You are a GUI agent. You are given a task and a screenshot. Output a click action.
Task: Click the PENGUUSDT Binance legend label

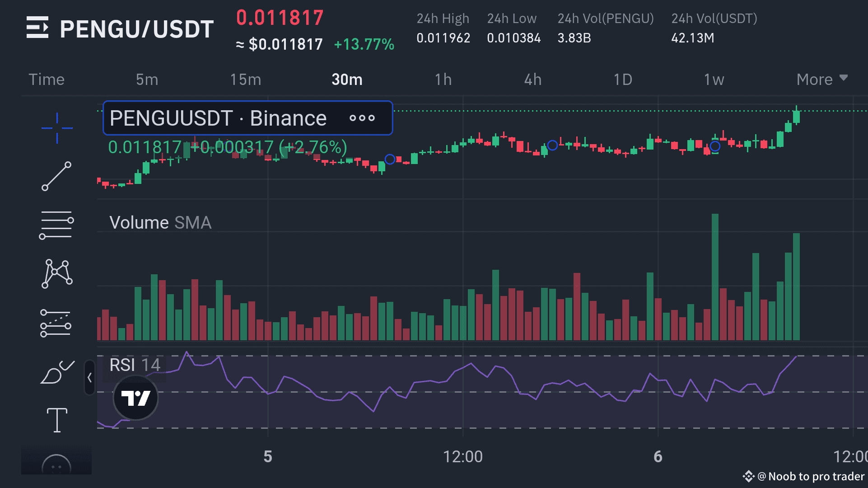click(x=218, y=118)
